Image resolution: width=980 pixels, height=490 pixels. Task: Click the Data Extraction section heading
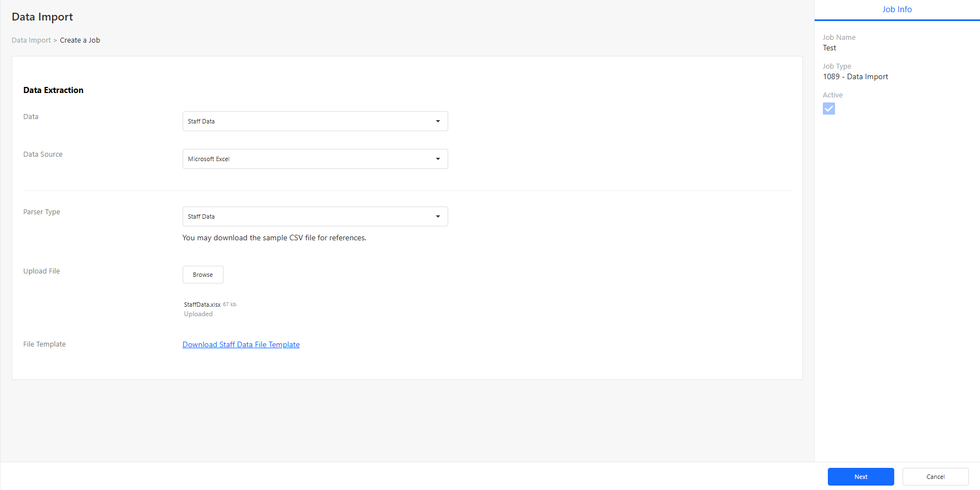(x=53, y=90)
